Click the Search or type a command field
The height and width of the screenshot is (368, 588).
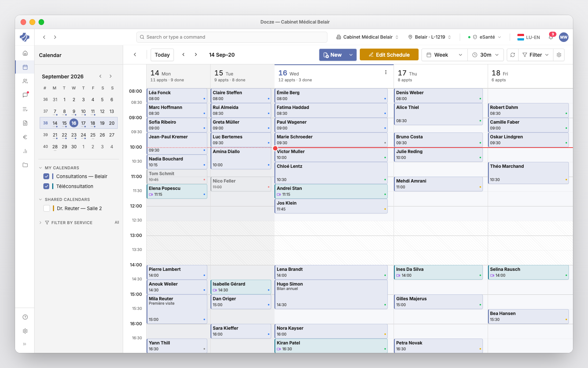(232, 37)
